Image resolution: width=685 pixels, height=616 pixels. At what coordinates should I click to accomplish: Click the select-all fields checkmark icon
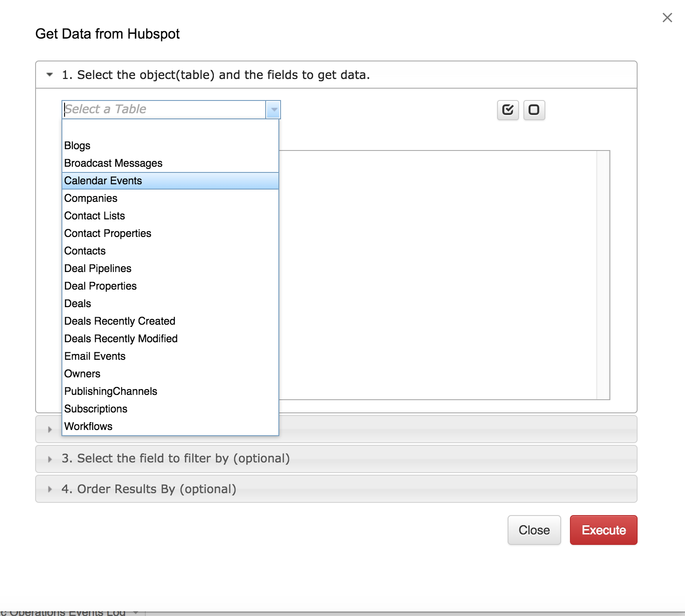(x=508, y=110)
